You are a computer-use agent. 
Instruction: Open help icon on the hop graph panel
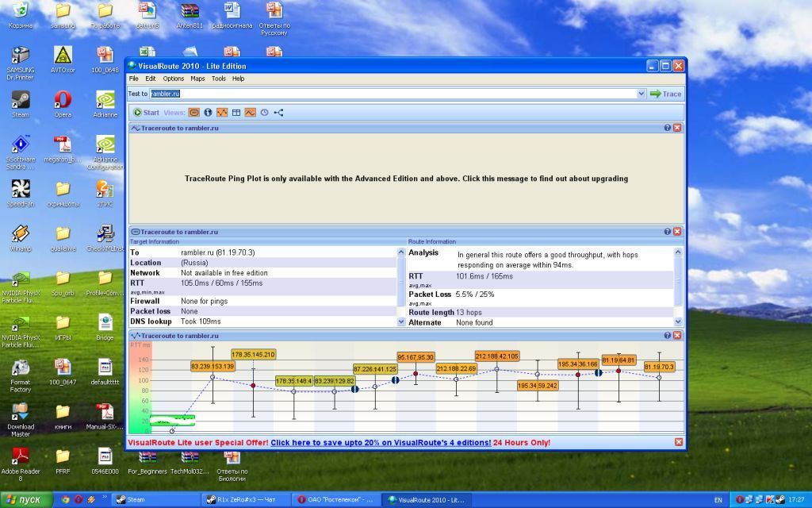click(x=667, y=337)
